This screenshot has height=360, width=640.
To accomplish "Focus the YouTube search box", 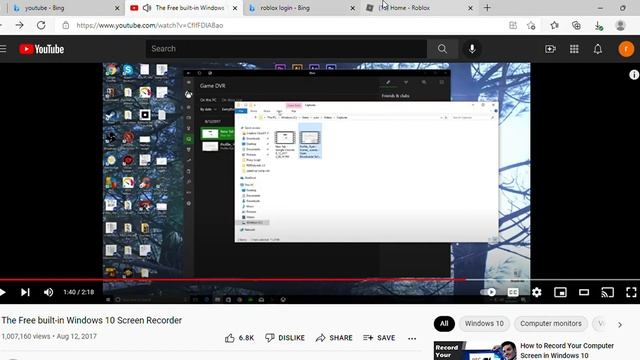I will pyautogui.click(x=287, y=49).
